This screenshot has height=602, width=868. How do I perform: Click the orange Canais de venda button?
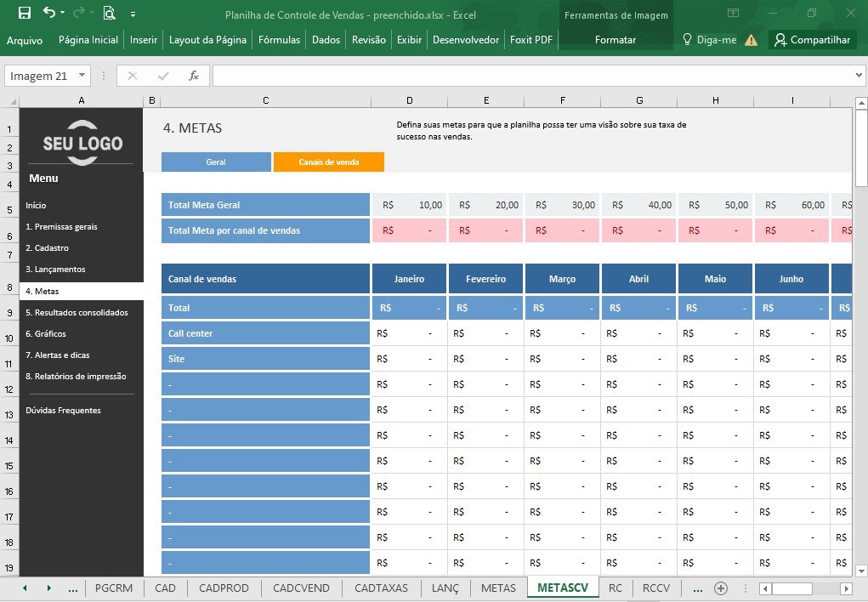pos(329,162)
